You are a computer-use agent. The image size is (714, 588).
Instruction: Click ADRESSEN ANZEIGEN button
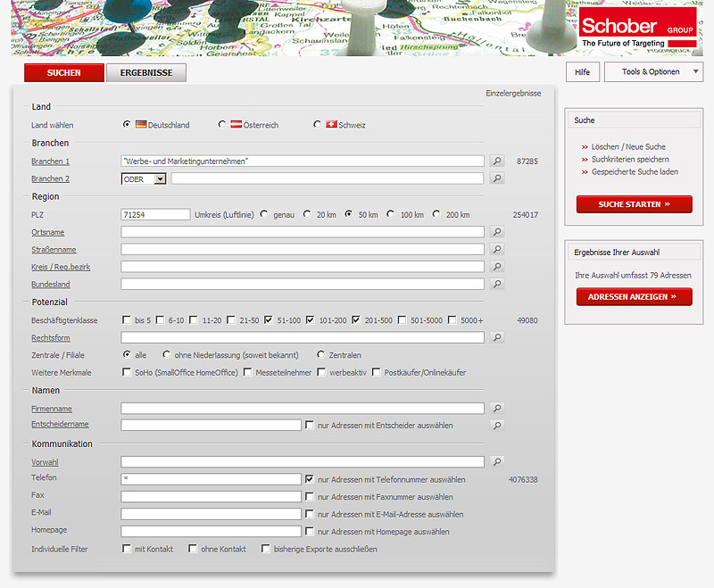click(x=635, y=297)
